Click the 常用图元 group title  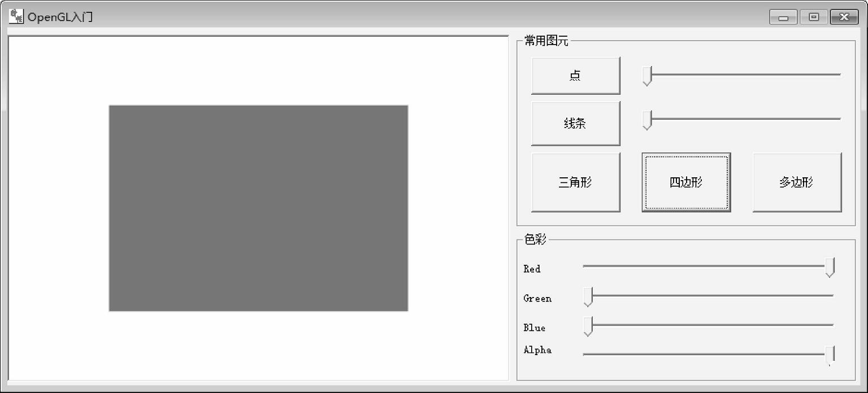point(546,41)
